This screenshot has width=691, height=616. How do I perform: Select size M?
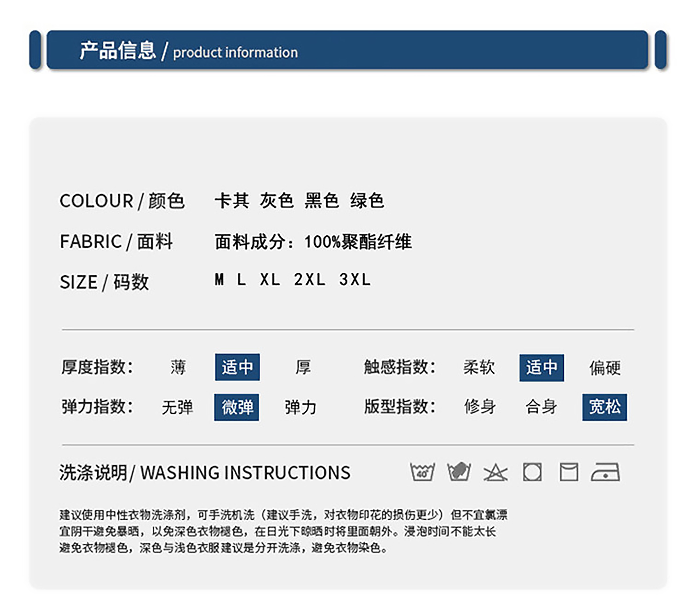coord(219,280)
